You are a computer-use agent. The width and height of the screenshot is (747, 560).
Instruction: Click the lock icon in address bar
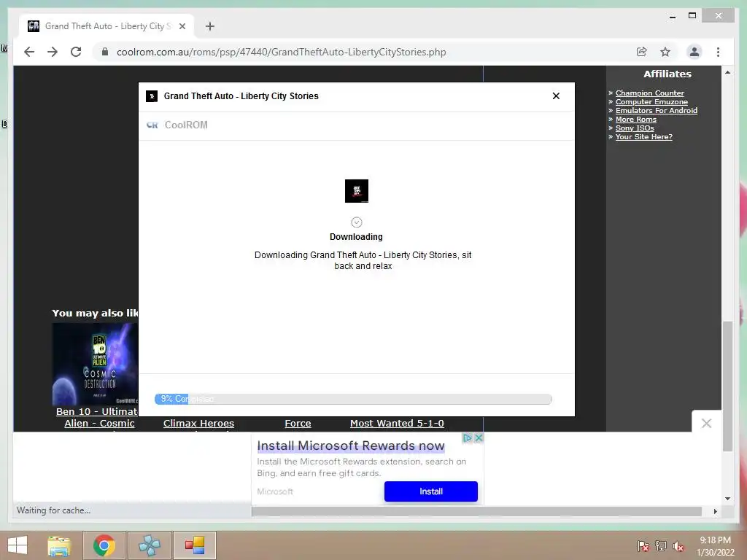point(105,52)
